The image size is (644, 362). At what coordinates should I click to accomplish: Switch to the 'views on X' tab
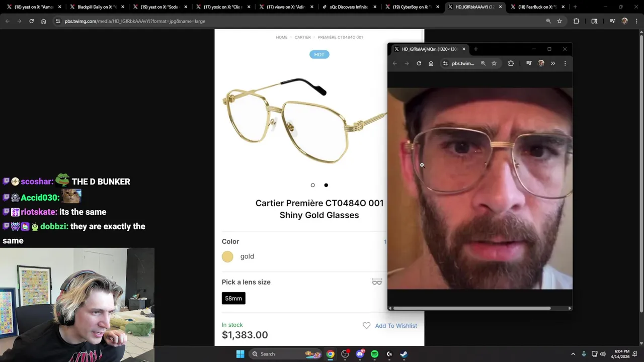(x=286, y=7)
